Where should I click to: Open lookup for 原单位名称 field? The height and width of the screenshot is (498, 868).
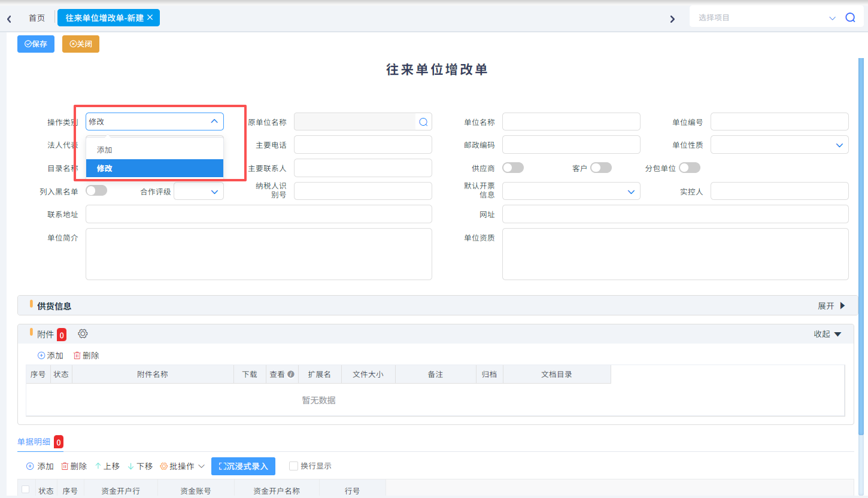pyautogui.click(x=423, y=122)
